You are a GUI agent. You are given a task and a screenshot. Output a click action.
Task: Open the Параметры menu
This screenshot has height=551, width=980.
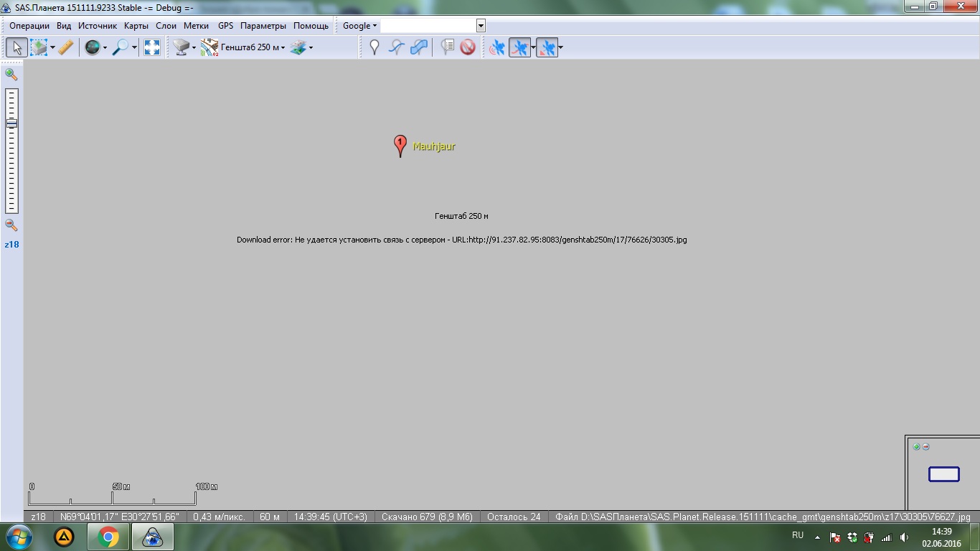pos(263,26)
